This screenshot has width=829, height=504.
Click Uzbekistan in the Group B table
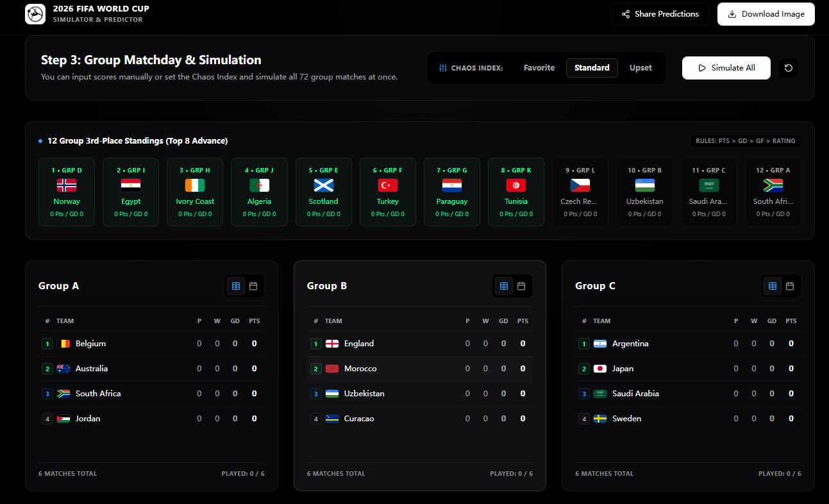click(419, 394)
